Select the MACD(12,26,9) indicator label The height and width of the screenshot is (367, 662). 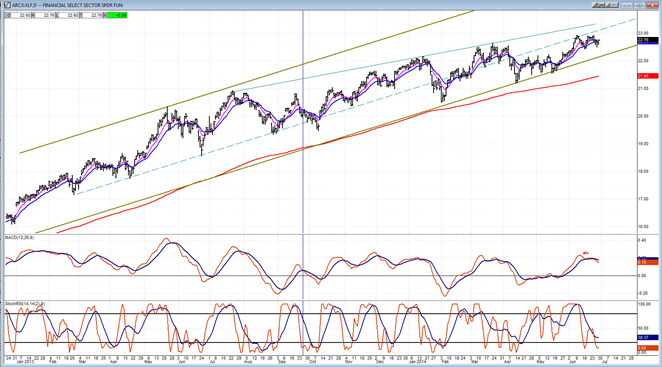click(x=19, y=238)
